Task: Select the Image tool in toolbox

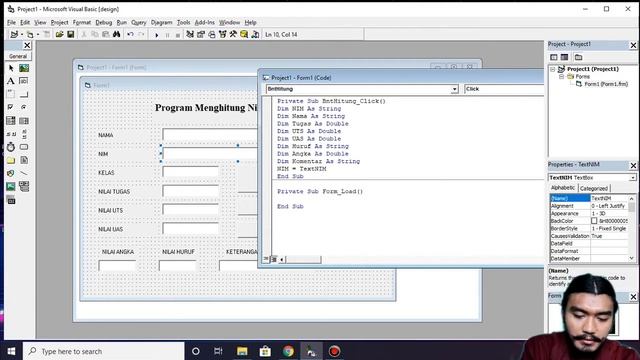Action: (x=11, y=187)
